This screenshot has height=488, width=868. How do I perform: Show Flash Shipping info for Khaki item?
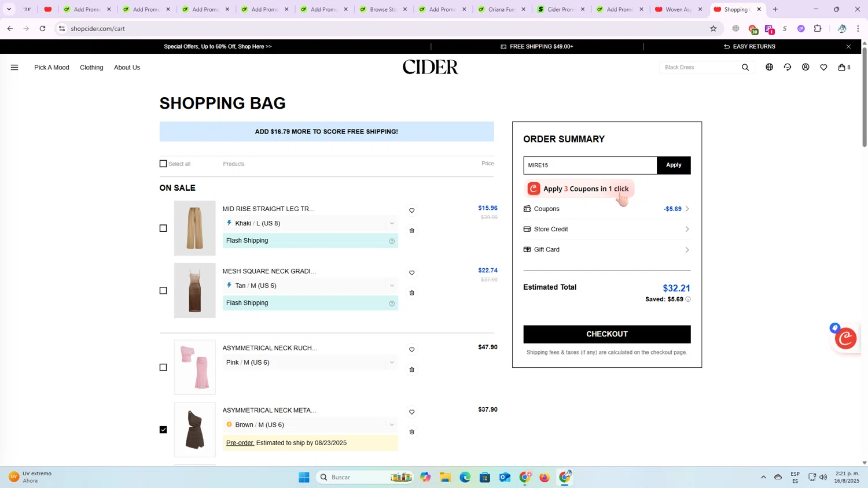(392, 241)
